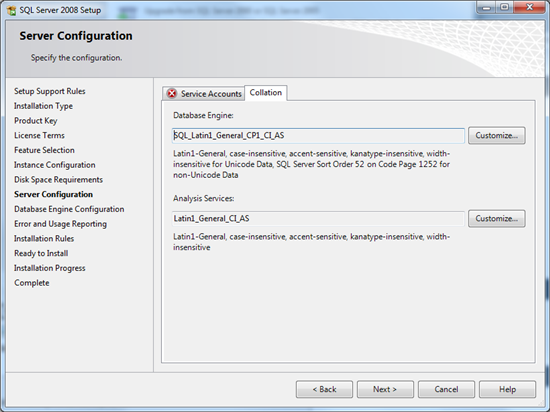Open Help for this setup page

click(507, 389)
